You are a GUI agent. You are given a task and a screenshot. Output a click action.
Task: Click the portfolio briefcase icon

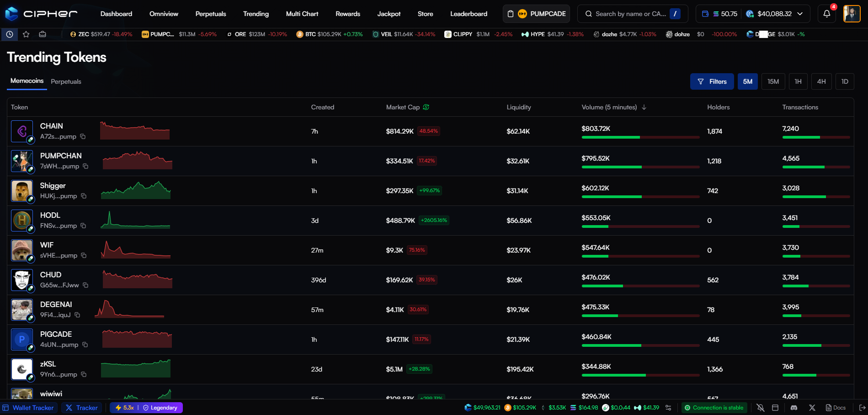click(x=43, y=34)
